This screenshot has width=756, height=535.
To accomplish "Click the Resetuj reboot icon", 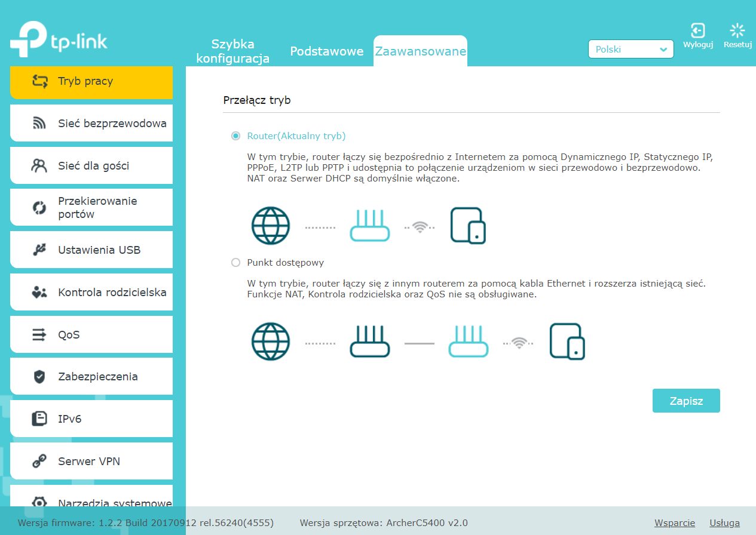I will (x=737, y=31).
